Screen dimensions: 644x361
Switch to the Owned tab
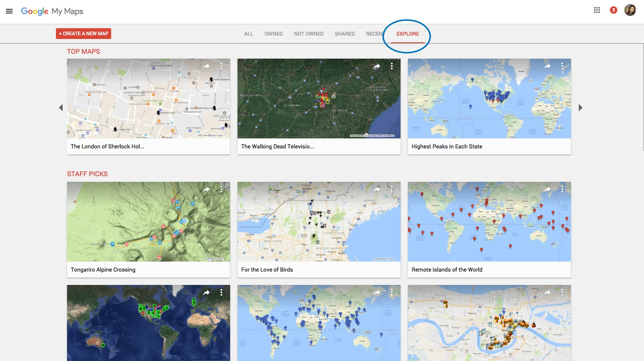point(273,34)
